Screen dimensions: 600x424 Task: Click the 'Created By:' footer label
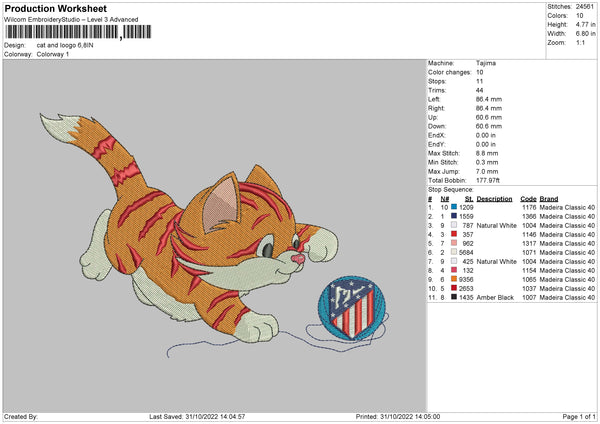(x=21, y=416)
